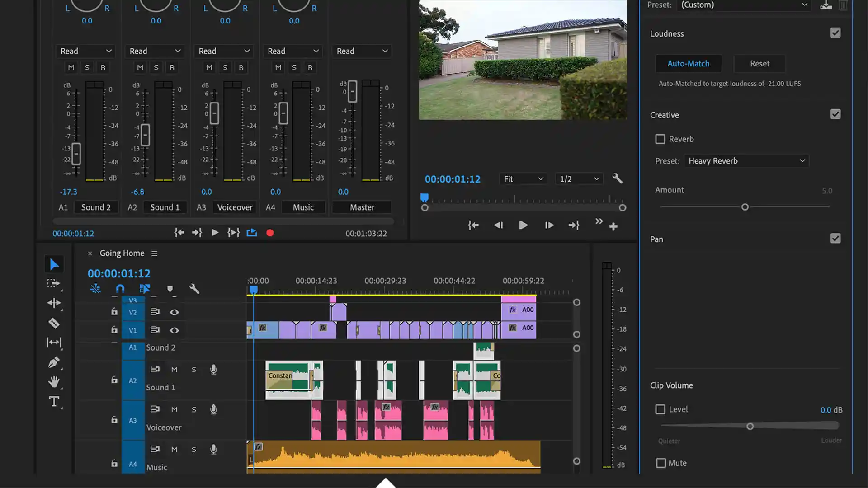Select the Hand tool
This screenshot has width=868, height=488.
[x=54, y=382]
